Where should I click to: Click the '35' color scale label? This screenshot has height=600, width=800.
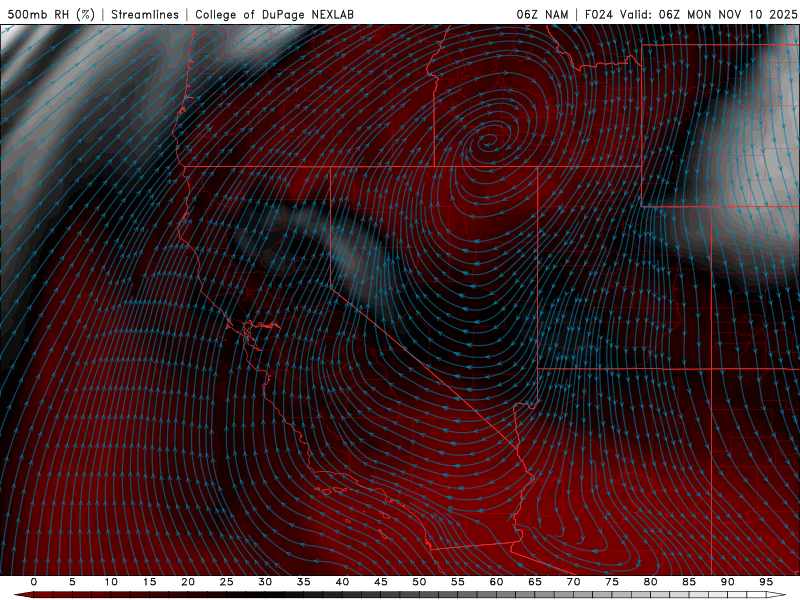304,582
